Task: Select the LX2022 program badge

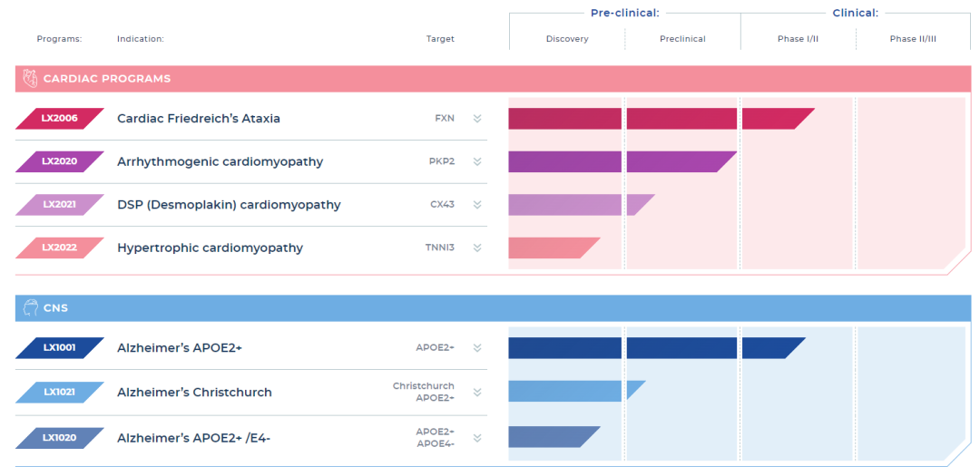Action: click(60, 248)
